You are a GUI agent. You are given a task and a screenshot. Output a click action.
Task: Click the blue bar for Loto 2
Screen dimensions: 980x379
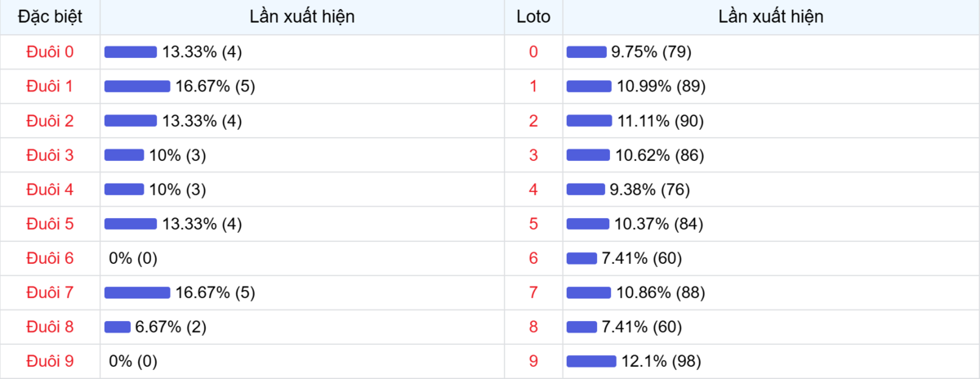pos(589,121)
